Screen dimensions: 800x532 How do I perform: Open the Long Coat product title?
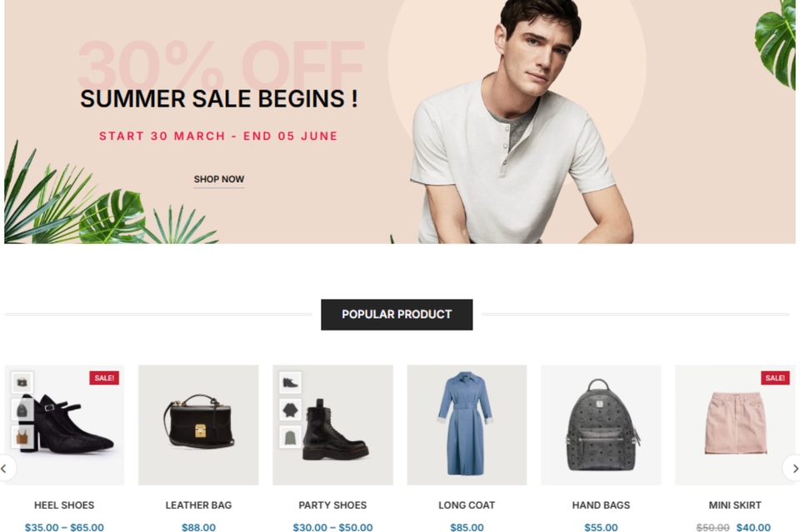coord(467,505)
